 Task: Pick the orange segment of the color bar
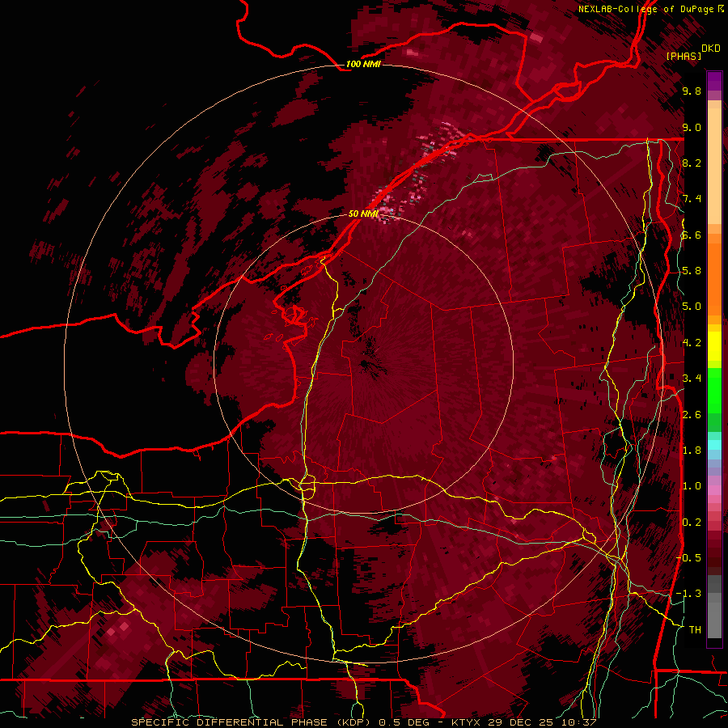[x=714, y=275]
